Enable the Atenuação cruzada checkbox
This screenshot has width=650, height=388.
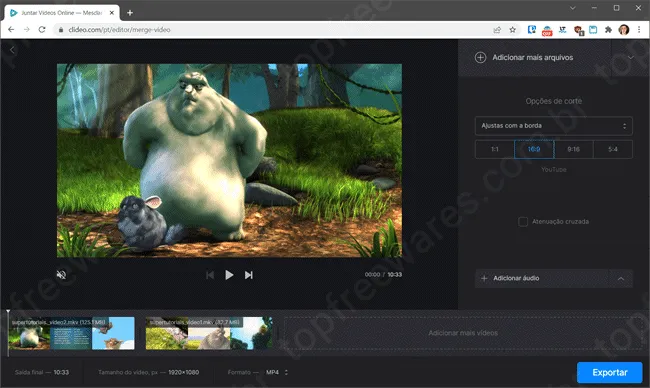[x=523, y=222]
